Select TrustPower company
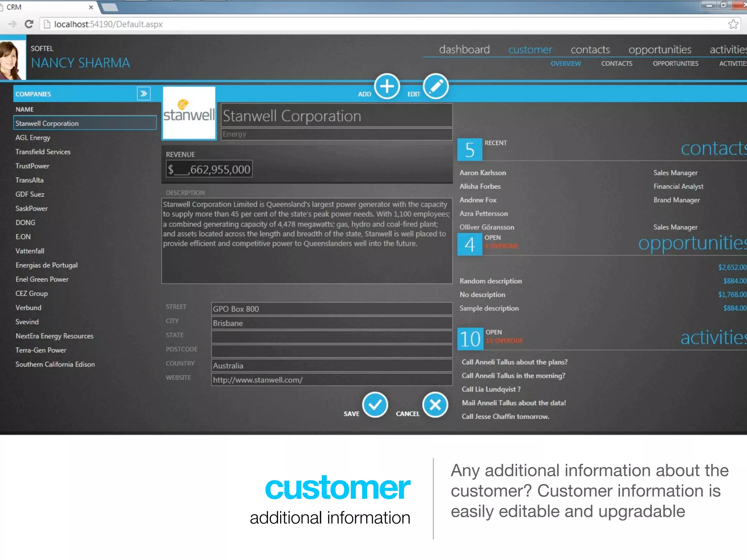Screen dimensions: 747x560 click(32, 166)
